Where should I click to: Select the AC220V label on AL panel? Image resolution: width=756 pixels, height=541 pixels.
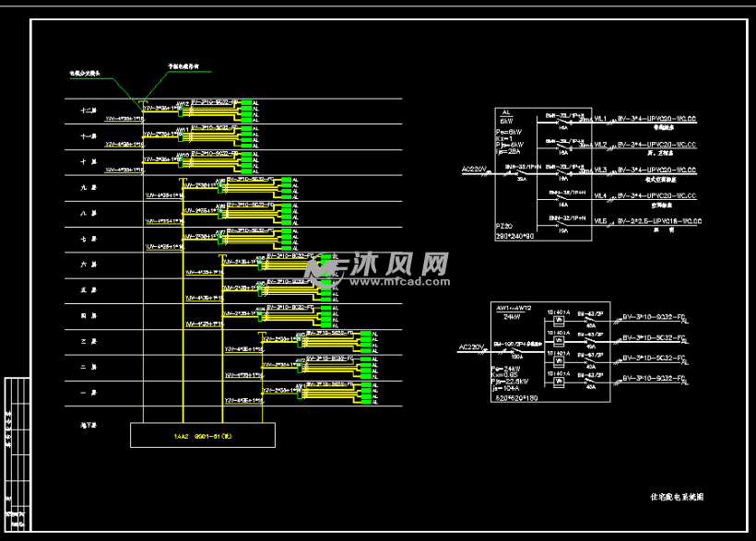pyautogui.click(x=474, y=170)
